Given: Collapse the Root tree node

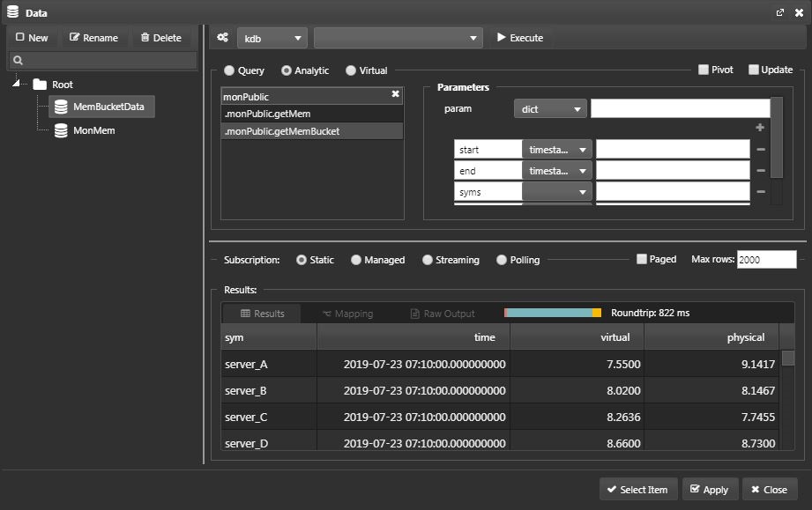Looking at the screenshot, I should coord(17,83).
